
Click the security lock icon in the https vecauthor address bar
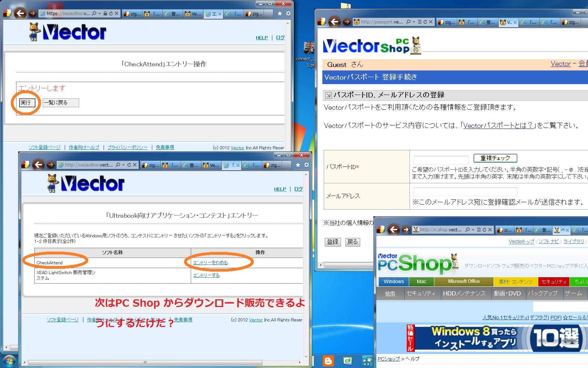point(105,14)
